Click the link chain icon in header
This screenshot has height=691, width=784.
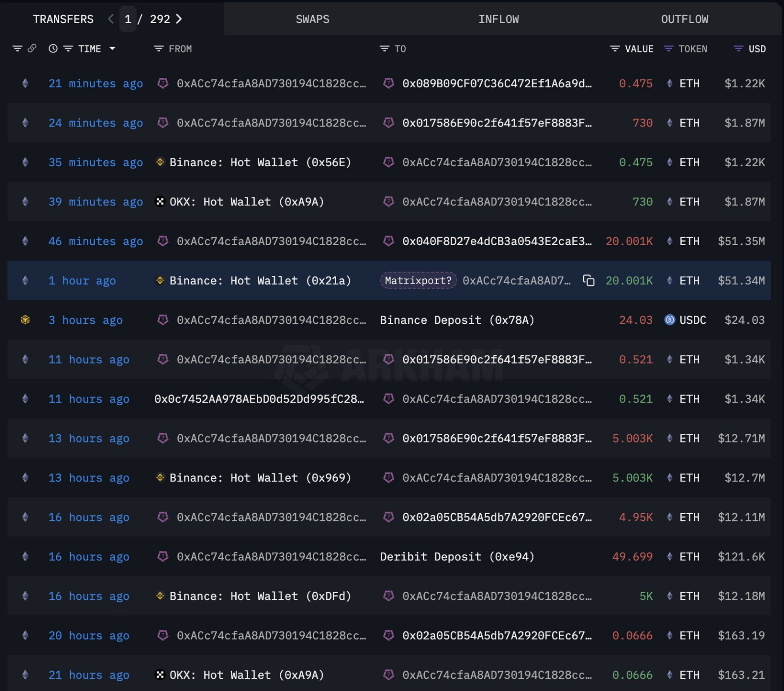[32, 49]
